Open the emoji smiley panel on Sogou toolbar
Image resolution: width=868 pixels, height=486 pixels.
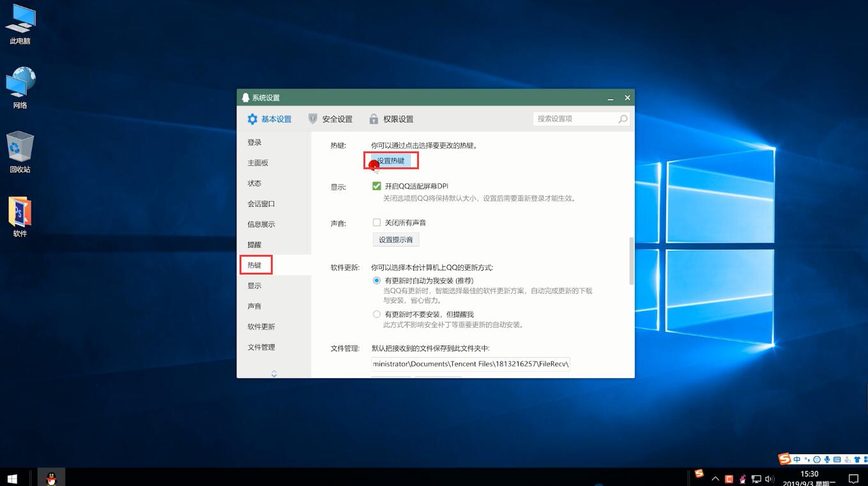(x=817, y=459)
